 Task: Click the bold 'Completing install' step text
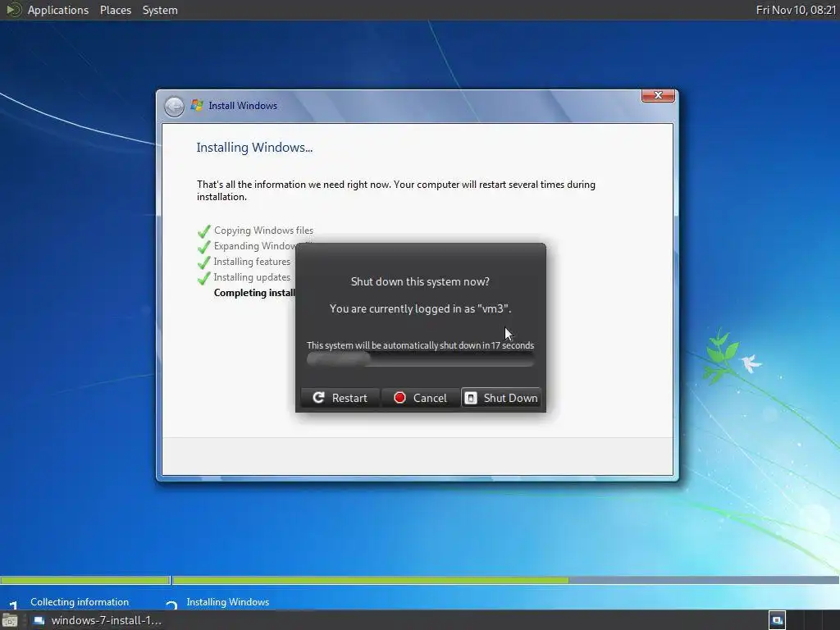point(254,293)
